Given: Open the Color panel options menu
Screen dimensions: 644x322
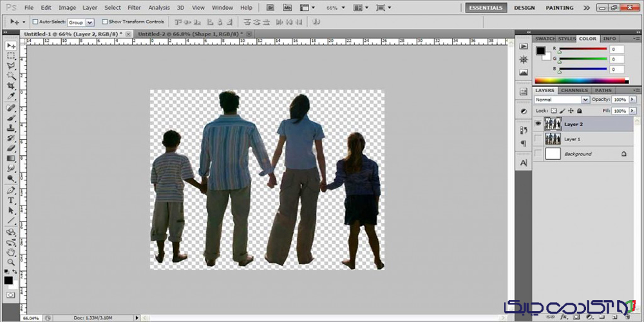Looking at the screenshot, I should pyautogui.click(x=637, y=39).
